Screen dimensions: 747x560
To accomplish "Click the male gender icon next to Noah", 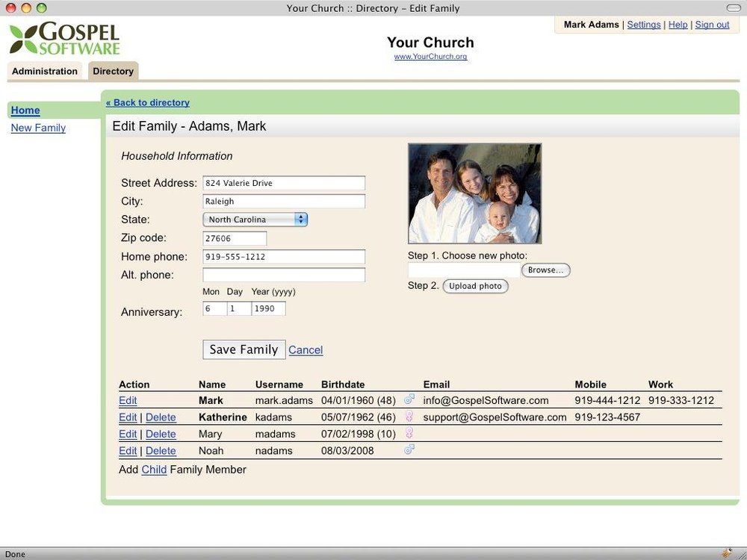I will [409, 449].
